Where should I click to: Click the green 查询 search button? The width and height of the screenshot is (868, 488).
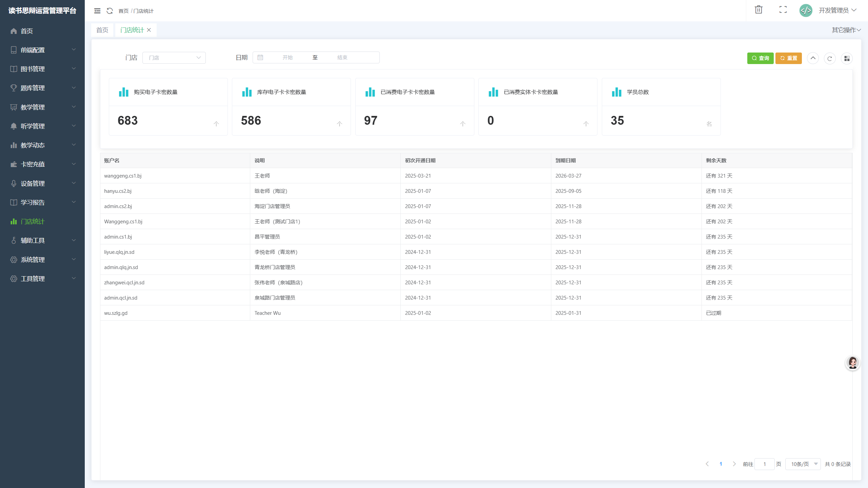(x=760, y=58)
